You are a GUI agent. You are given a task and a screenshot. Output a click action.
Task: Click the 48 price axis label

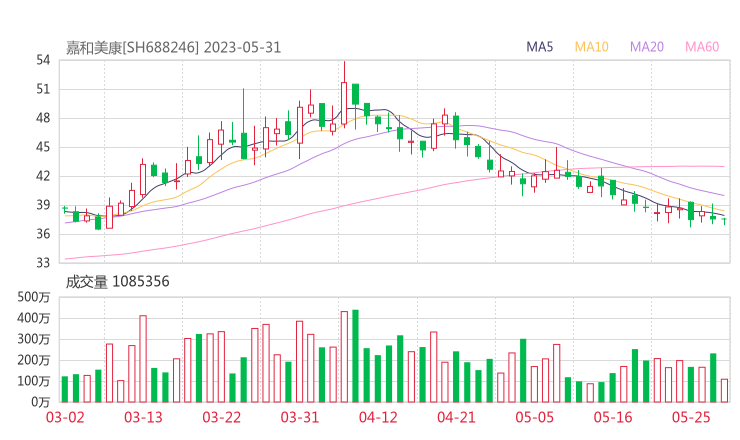[x=43, y=118]
